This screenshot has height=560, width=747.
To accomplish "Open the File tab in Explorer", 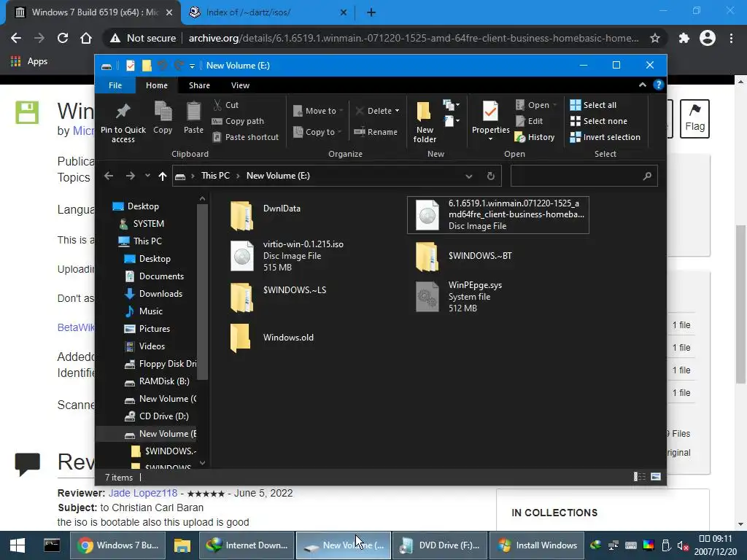I will pyautogui.click(x=115, y=85).
